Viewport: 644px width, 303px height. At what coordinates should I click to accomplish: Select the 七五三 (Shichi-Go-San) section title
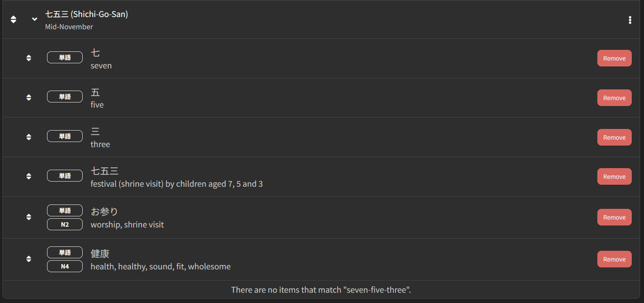point(87,14)
